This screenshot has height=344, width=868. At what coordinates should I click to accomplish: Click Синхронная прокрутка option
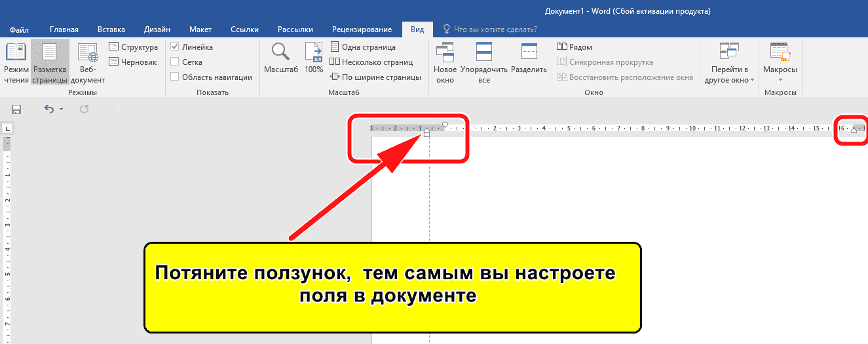click(605, 62)
